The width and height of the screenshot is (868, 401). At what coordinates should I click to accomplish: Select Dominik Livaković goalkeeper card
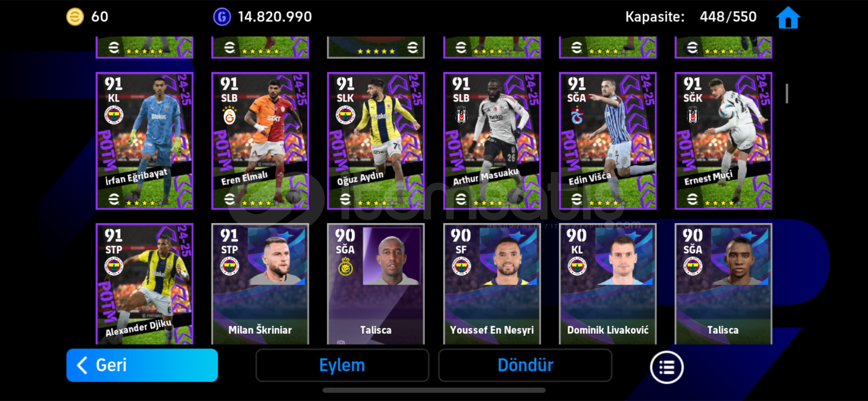[608, 284]
